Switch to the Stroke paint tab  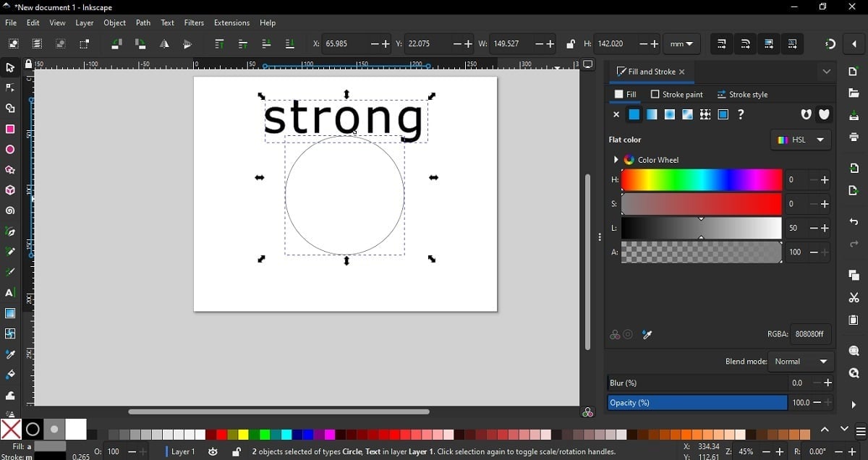tap(677, 94)
